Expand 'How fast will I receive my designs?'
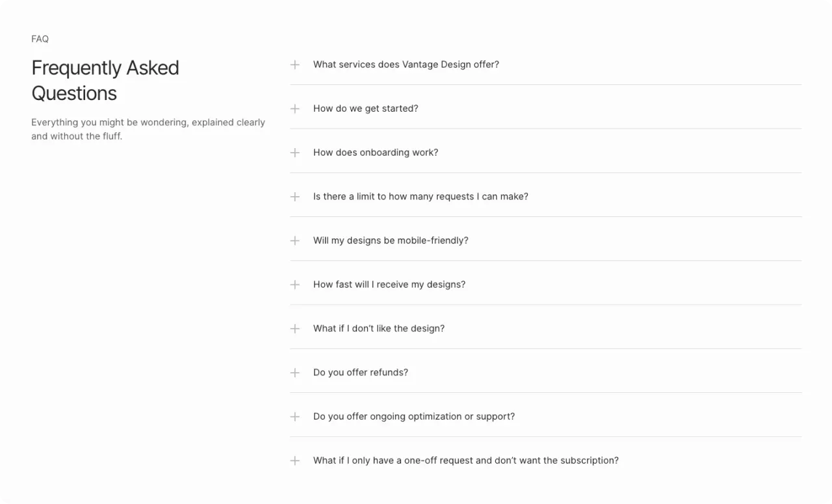This screenshot has height=504, width=832. click(x=546, y=284)
